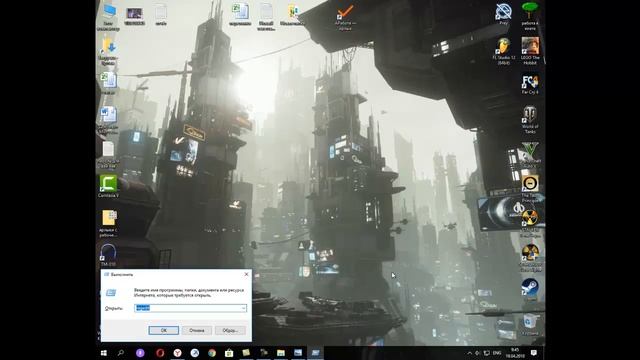
Task: Switch the ENG keyboard language indicator
Action: click(x=497, y=353)
